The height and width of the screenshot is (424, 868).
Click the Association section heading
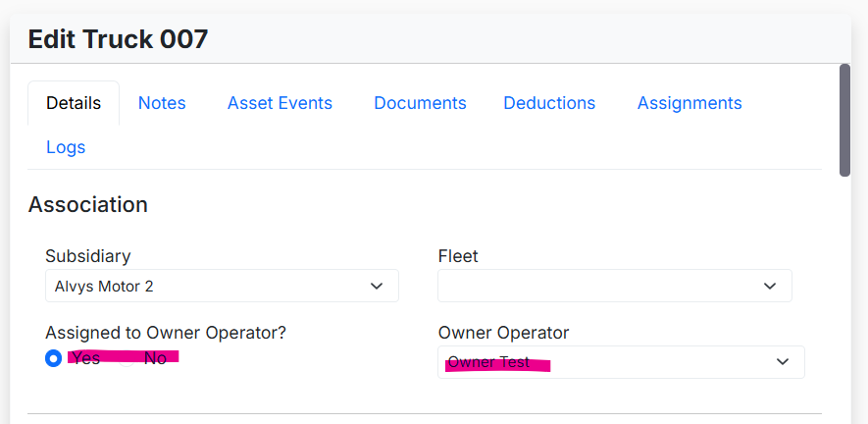88,204
